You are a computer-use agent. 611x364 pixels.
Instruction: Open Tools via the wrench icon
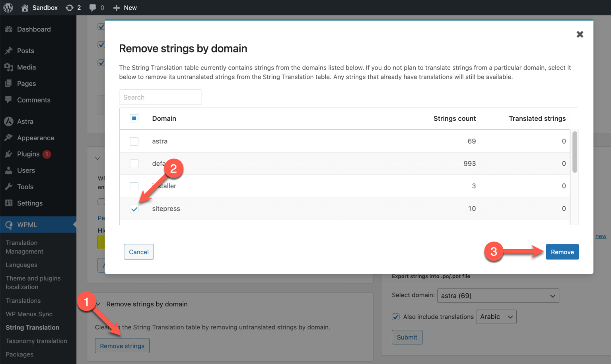(9, 186)
